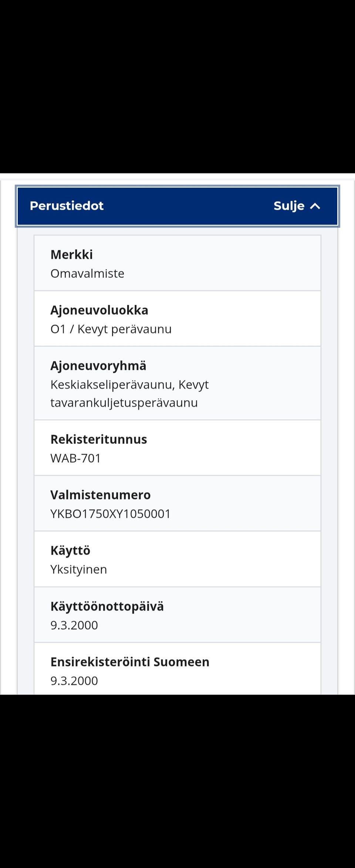This screenshot has width=355, height=868.
Task: Select the Valmistenumero label
Action: [x=101, y=495]
